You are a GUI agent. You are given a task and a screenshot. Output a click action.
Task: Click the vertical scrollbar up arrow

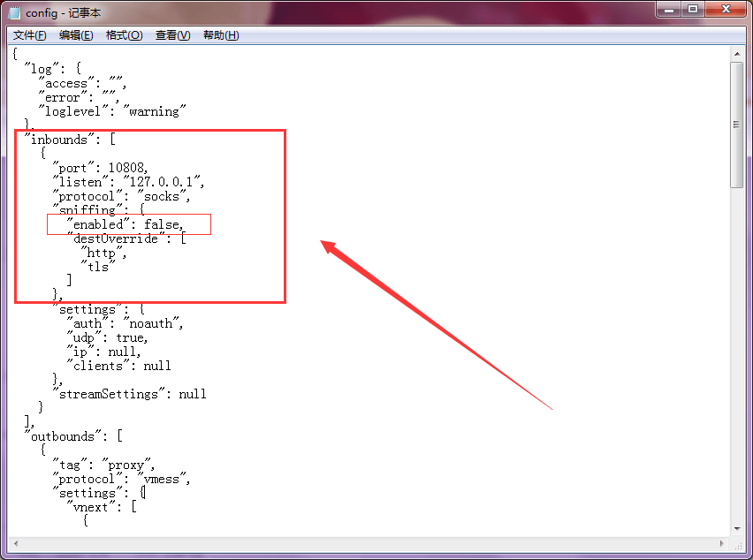(x=737, y=54)
